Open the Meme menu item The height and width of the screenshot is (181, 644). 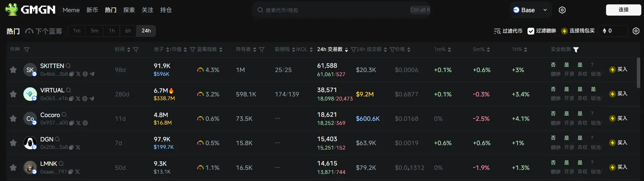71,10
